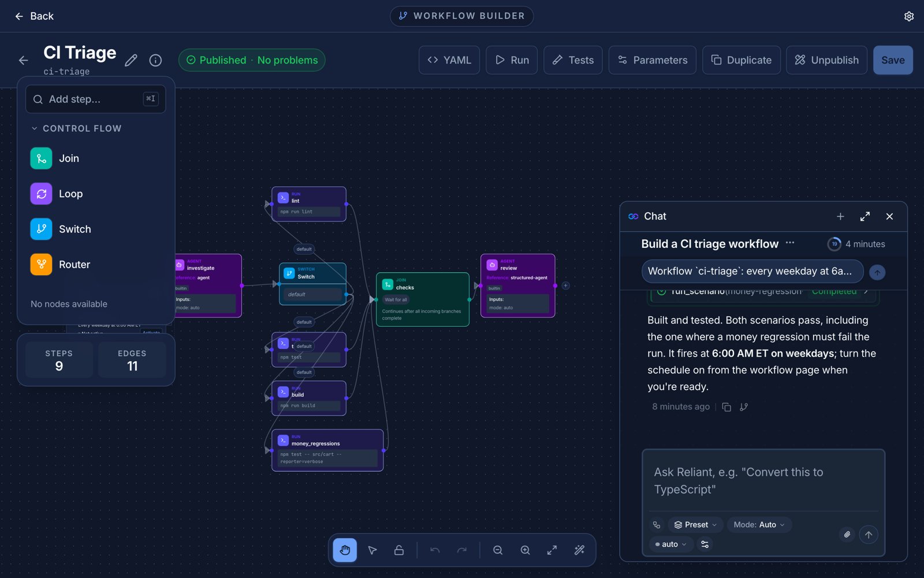Zoom in the workflow canvas
Image resolution: width=924 pixels, height=578 pixels.
pyautogui.click(x=525, y=550)
